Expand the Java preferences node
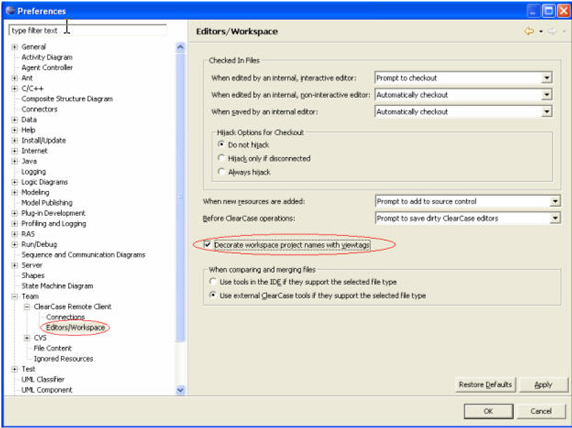This screenshot has height=428, width=572. pyautogui.click(x=15, y=161)
